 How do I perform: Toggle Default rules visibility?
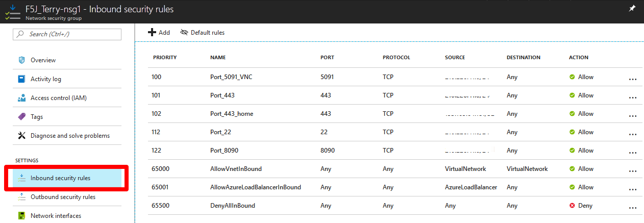point(203,32)
